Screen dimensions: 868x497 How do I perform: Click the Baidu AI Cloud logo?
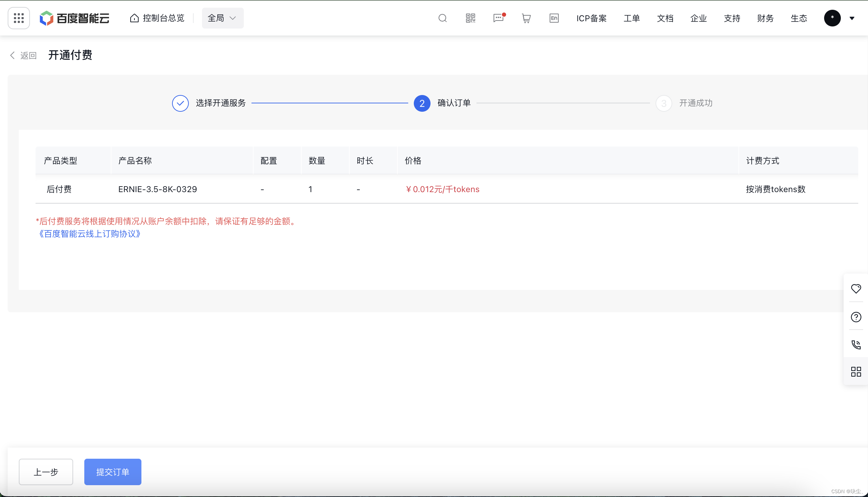pyautogui.click(x=75, y=18)
